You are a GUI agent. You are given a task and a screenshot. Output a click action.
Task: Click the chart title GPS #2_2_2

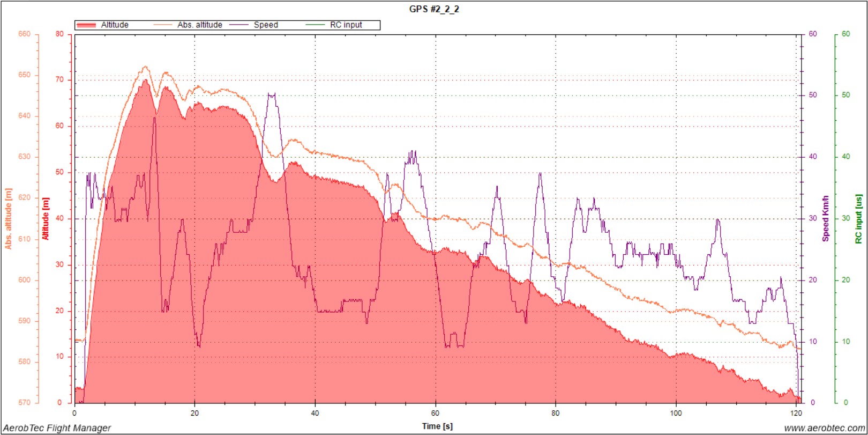pos(434,9)
